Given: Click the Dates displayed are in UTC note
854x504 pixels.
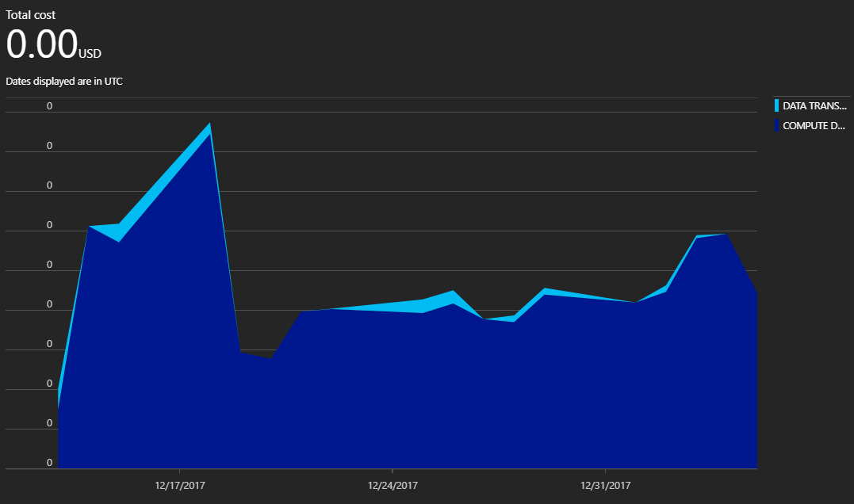Looking at the screenshot, I should coord(64,81).
